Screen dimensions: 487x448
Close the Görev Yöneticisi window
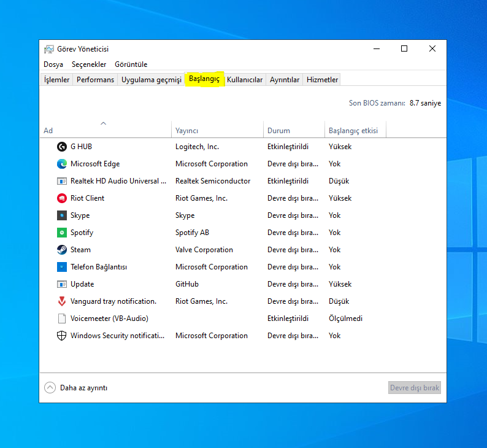coord(432,48)
